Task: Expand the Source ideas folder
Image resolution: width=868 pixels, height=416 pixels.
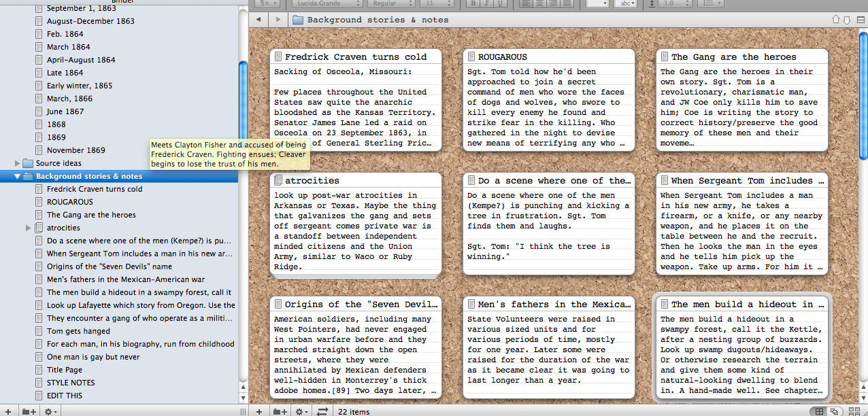Action: point(18,163)
